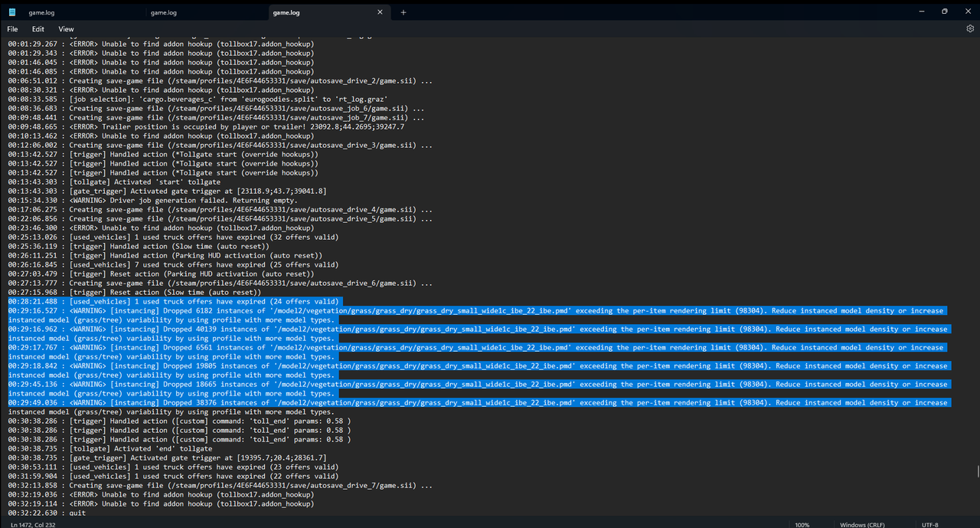The width and height of the screenshot is (980, 528).
Task: Click the line saving autosave_job_7/game.sii
Action: point(217,117)
